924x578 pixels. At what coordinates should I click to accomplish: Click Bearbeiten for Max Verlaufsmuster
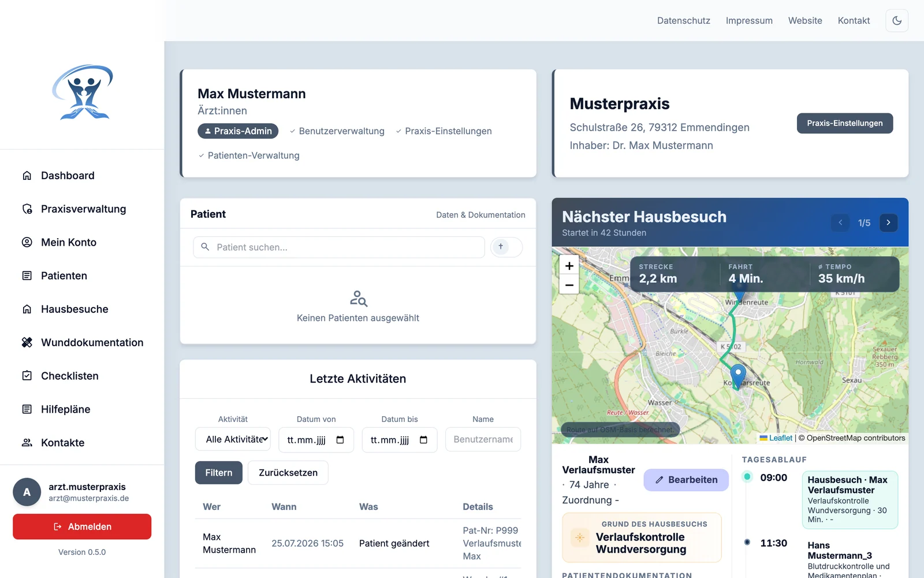pyautogui.click(x=686, y=480)
